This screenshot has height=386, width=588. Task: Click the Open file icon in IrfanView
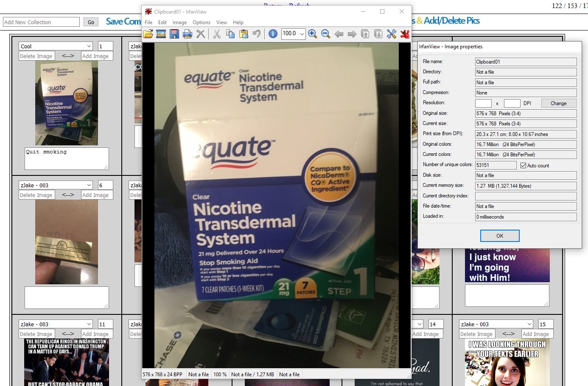(x=148, y=34)
